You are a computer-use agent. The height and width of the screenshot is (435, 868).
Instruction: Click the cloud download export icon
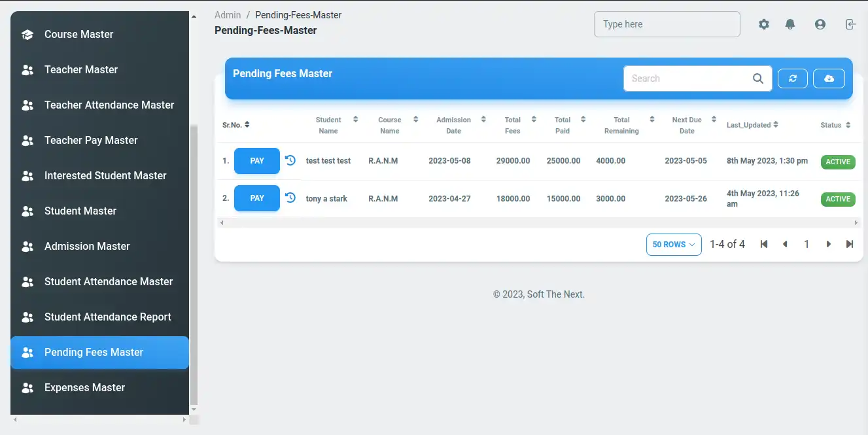coord(829,78)
